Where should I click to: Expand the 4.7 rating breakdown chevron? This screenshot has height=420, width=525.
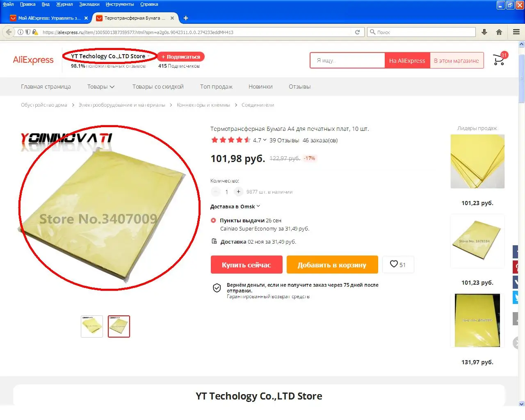[x=265, y=140]
